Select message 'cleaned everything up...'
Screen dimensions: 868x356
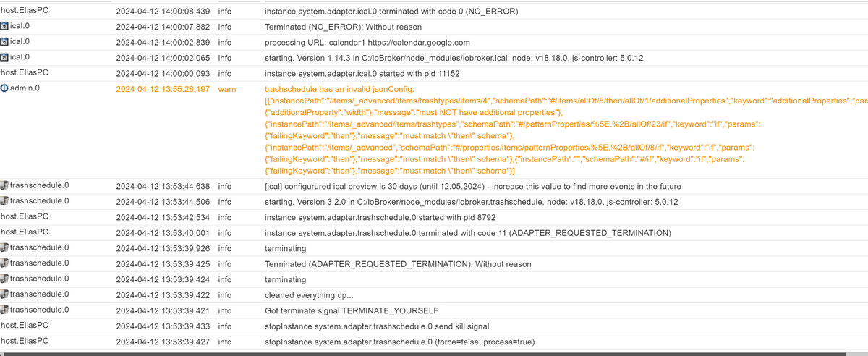tap(309, 295)
